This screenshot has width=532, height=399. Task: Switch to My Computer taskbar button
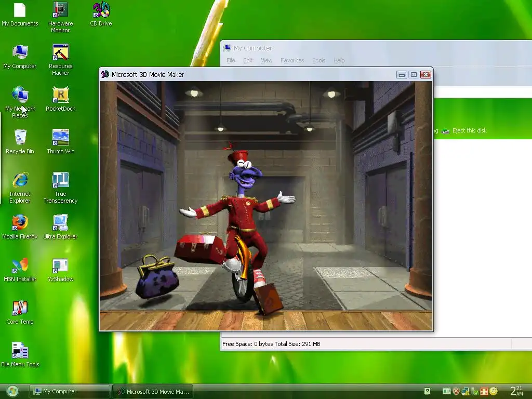point(69,392)
